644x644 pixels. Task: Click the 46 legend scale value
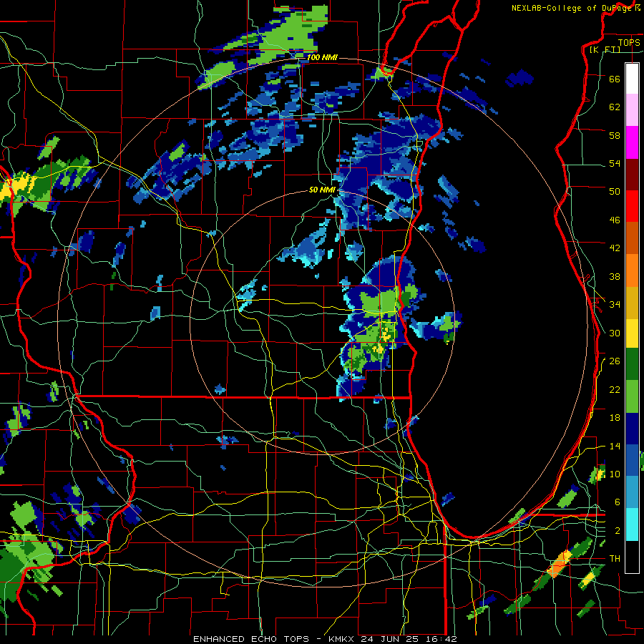point(615,220)
